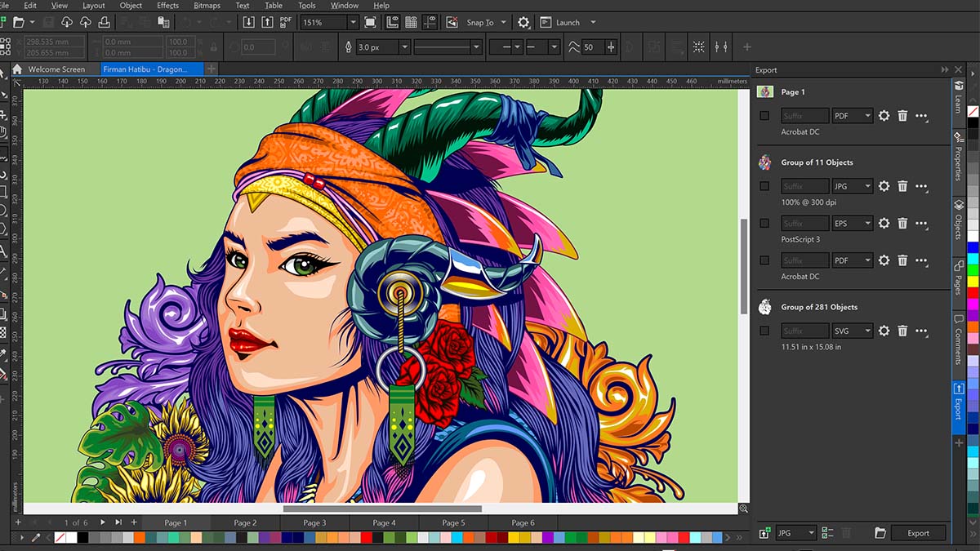The image size is (980, 551).
Task: Click the Launch button in the toolbar
Action: point(568,23)
